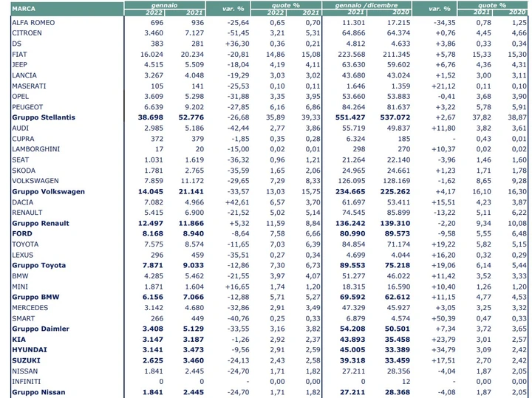Select Stellantis yearly total 551.427
Viewport: 532px width, 398px height.
pyautogui.click(x=350, y=117)
